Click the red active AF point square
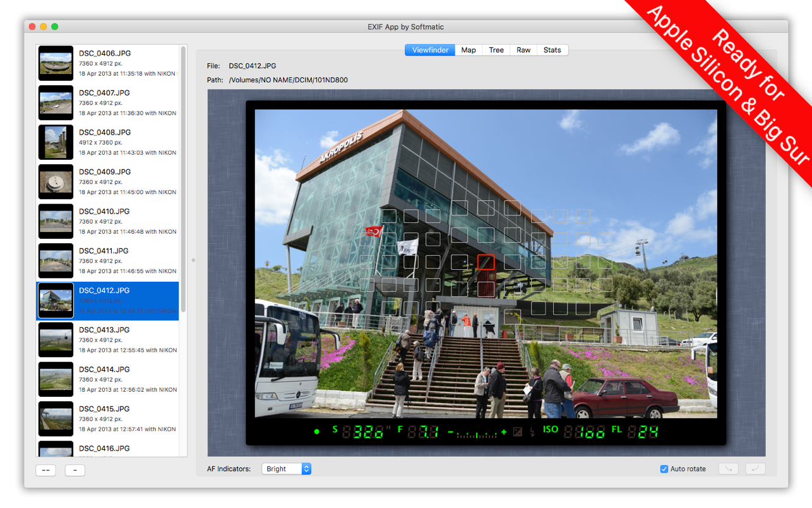The height and width of the screenshot is (508, 812). pos(486,262)
